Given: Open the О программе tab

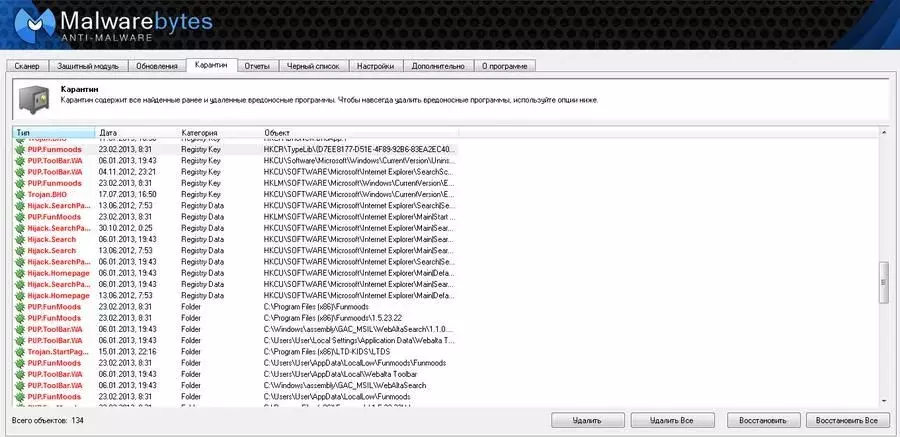Looking at the screenshot, I should [505, 66].
